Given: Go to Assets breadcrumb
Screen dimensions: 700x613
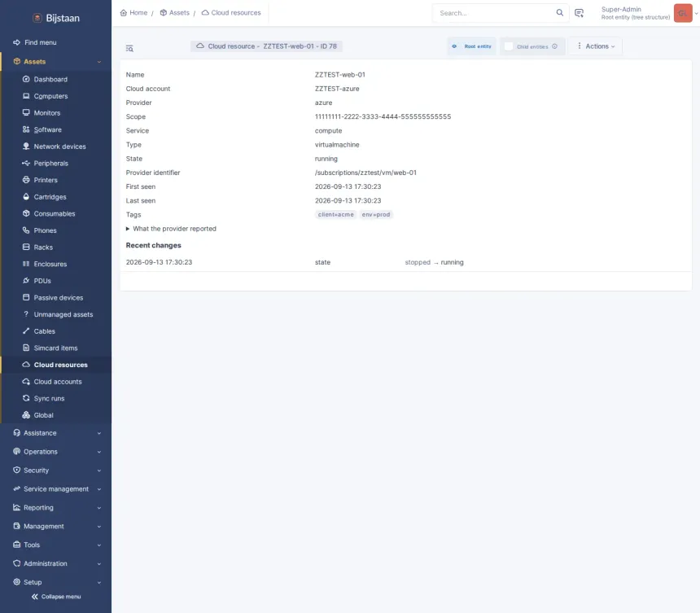Looking at the screenshot, I should pos(174,12).
